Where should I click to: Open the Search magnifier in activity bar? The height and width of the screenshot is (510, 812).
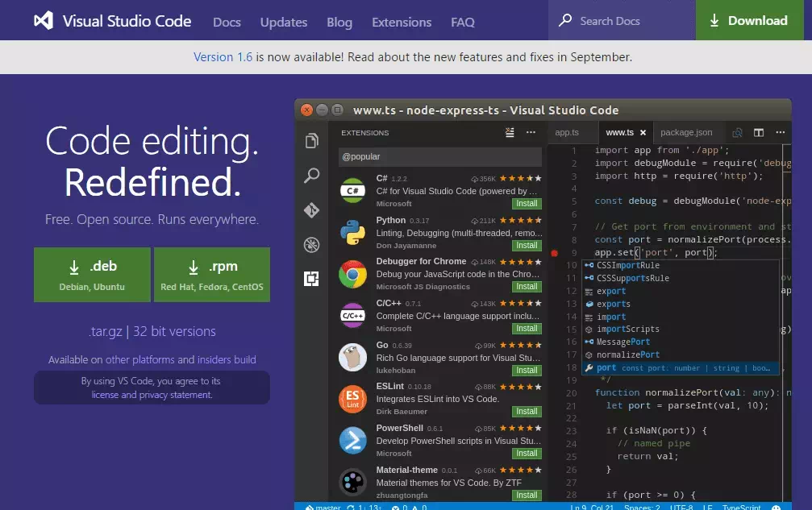point(312,176)
